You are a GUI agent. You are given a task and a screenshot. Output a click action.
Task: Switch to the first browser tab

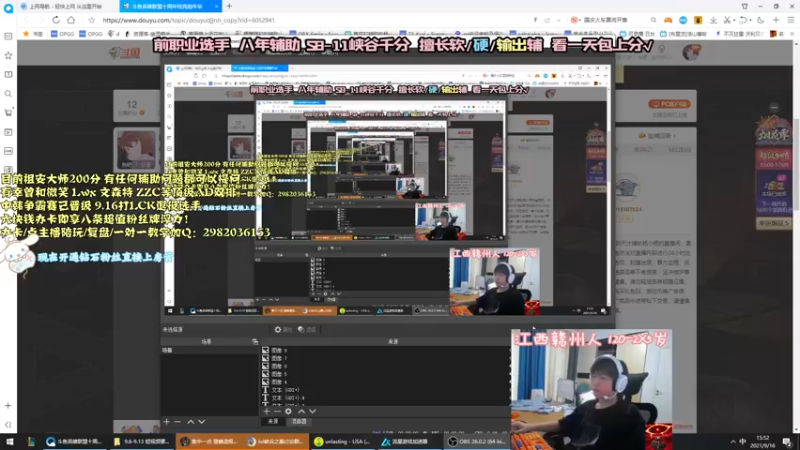(68, 6)
